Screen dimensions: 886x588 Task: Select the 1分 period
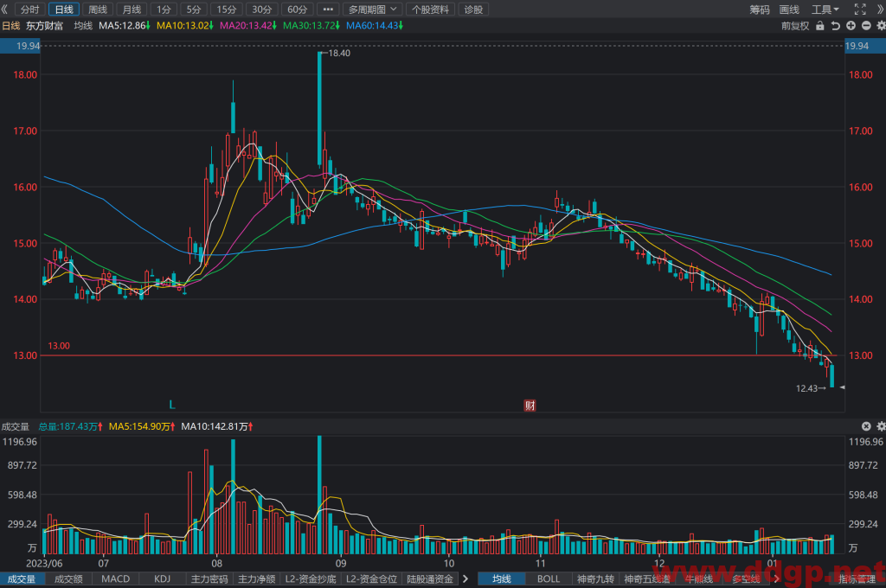click(164, 10)
